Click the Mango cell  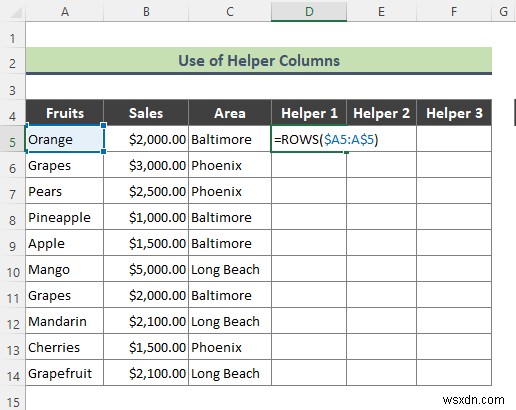(x=65, y=269)
